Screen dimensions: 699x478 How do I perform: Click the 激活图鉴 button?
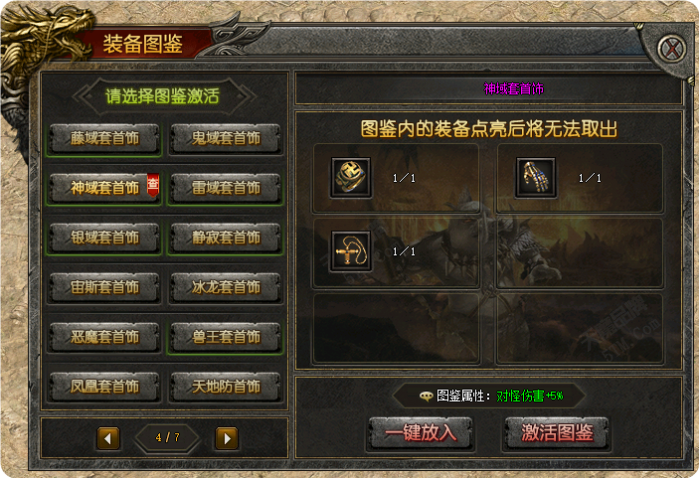coord(557,433)
